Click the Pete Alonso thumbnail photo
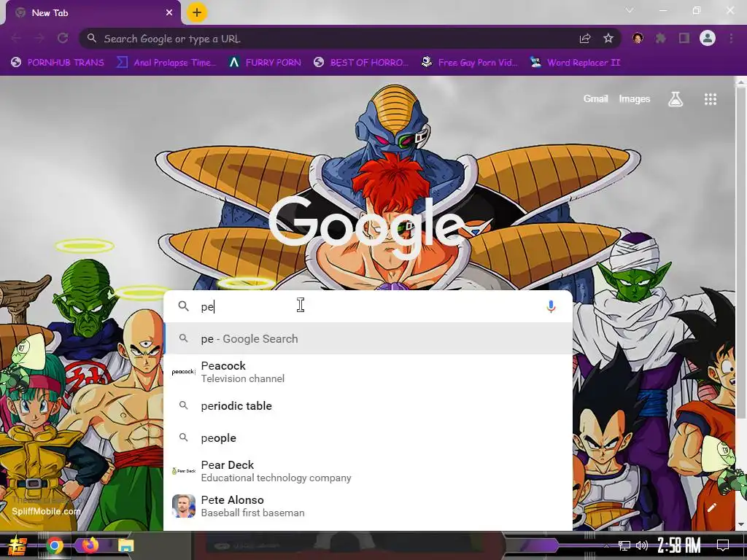Screen dimensions: 747x560 183,506
